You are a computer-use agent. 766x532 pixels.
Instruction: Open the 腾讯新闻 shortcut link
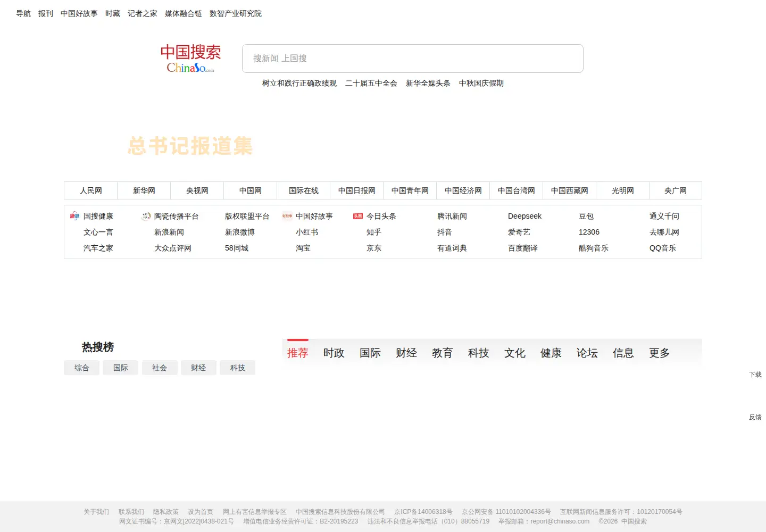(x=452, y=216)
